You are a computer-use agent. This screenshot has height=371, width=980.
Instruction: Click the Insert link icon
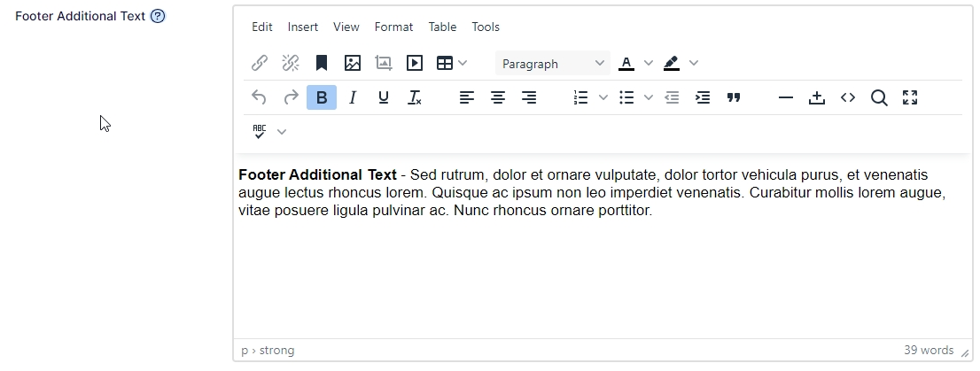click(260, 63)
